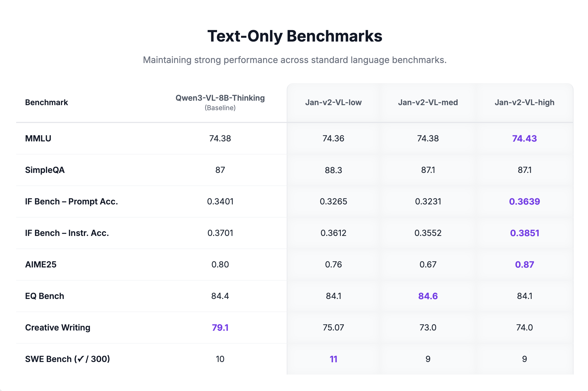
Task: Click the subtitle about standard language benchmarks
Action: click(x=295, y=60)
